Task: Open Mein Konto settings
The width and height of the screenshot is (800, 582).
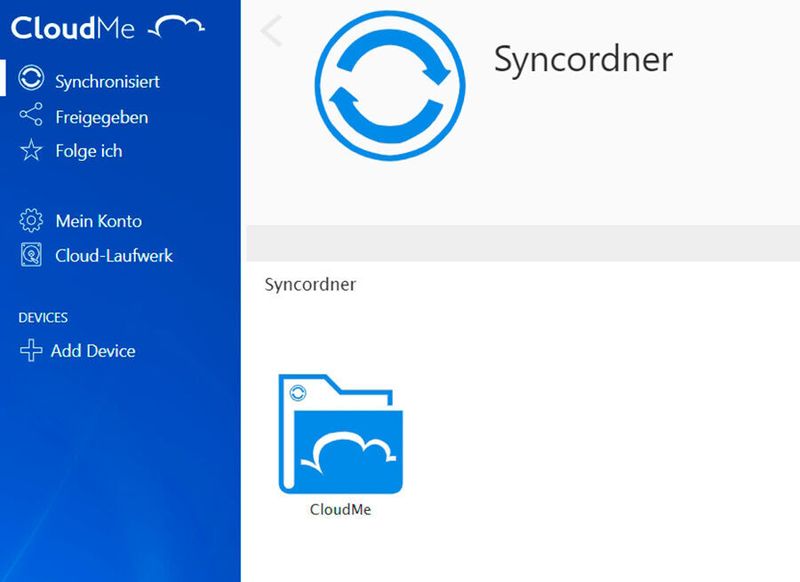Action: tap(98, 221)
